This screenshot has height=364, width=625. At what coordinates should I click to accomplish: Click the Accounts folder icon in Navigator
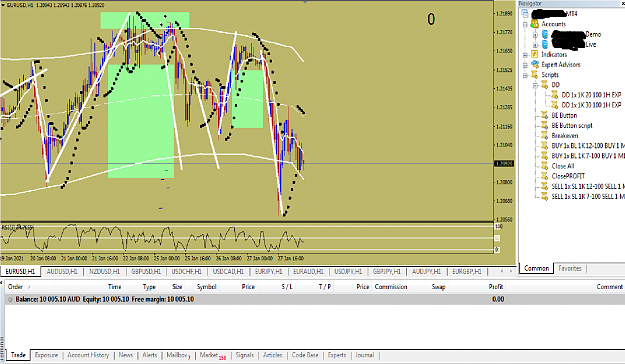pyautogui.click(x=535, y=24)
